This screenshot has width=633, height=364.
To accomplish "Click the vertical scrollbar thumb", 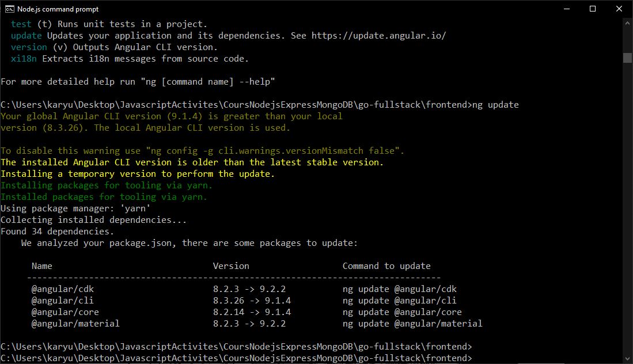I will pyautogui.click(x=628, y=58).
